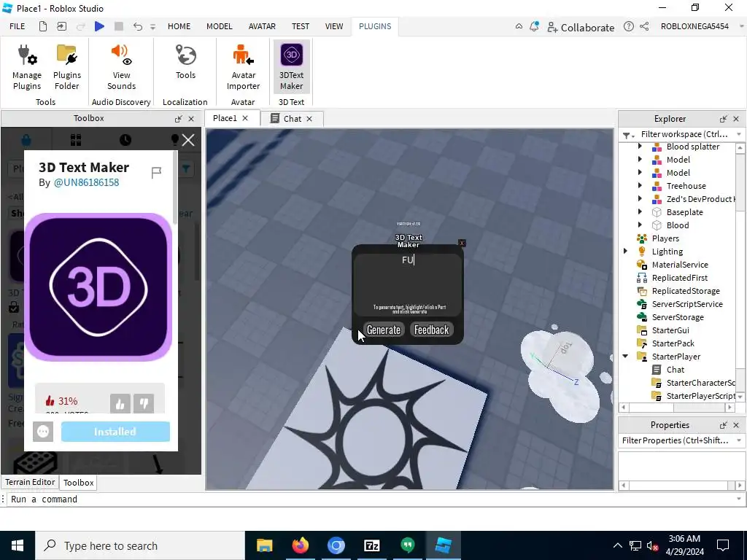The image size is (747, 560).
Task: Launch the Avatar Importer
Action: (243, 66)
